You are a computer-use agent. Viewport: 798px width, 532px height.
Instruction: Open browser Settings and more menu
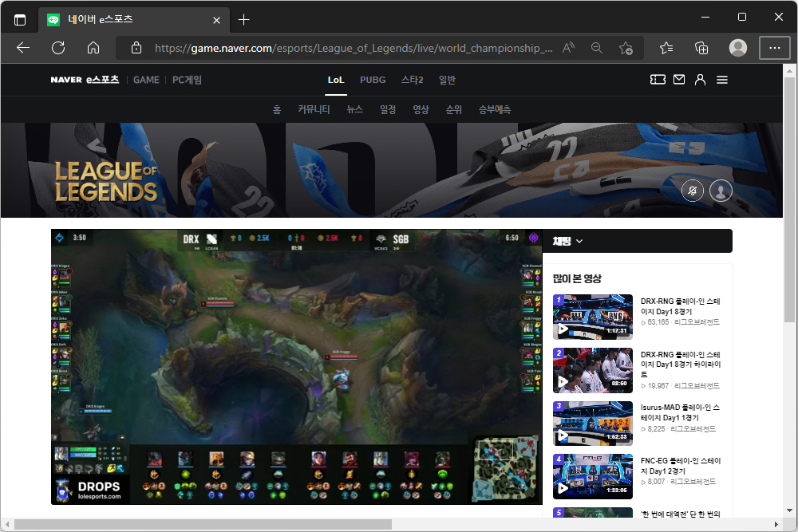775,48
